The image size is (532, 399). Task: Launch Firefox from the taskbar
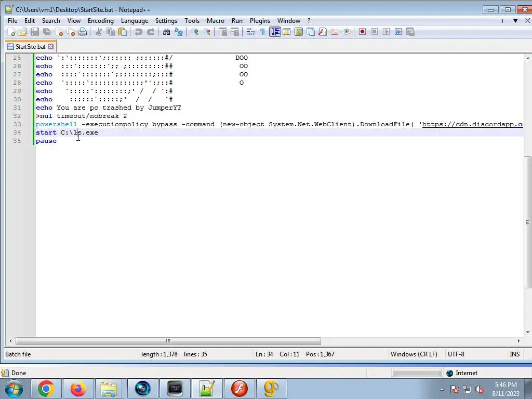pos(78,389)
